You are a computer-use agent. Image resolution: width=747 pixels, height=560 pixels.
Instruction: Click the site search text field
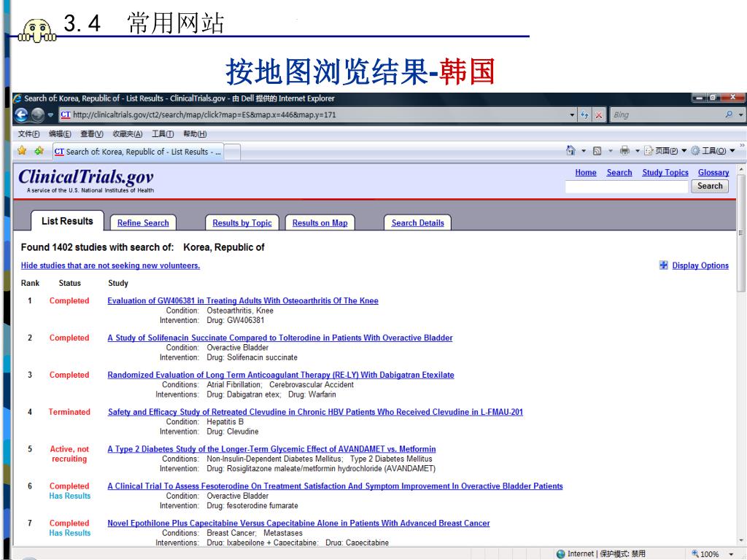pyautogui.click(x=627, y=187)
